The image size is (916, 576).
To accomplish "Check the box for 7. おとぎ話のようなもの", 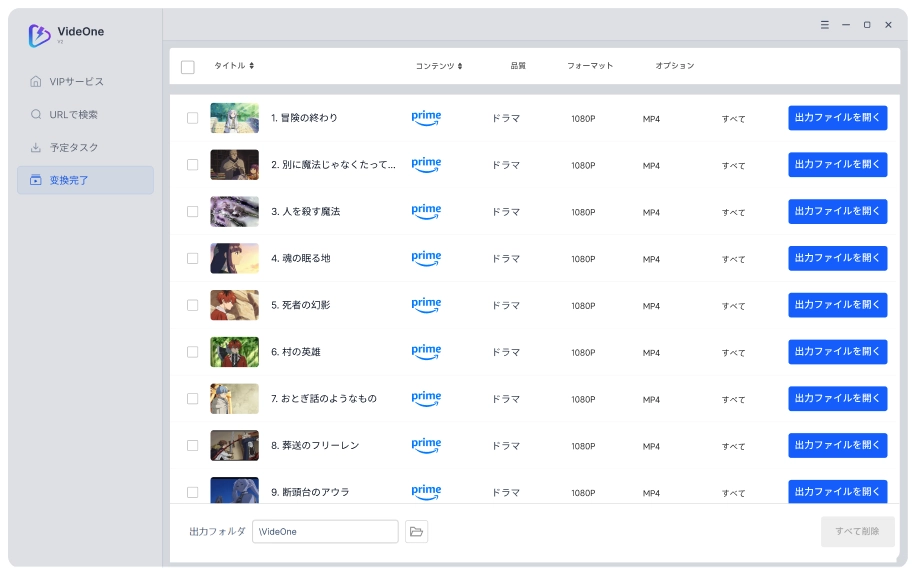I will [x=192, y=398].
